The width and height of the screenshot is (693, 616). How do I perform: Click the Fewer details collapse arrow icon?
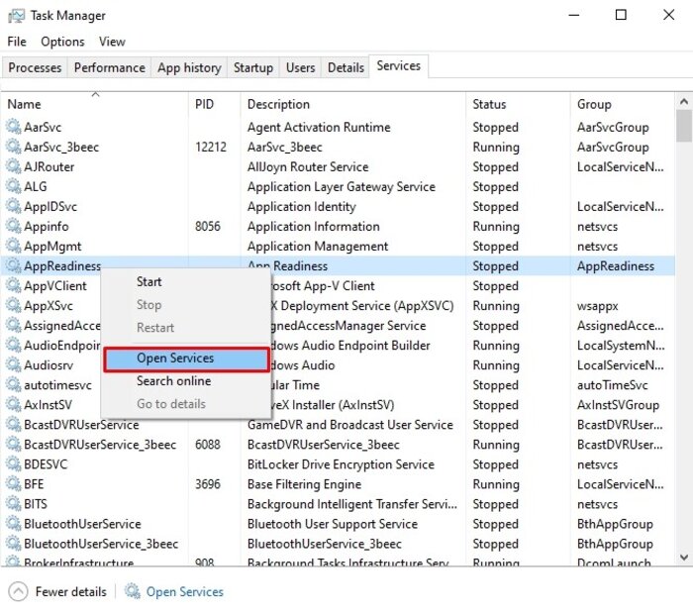click(18, 591)
